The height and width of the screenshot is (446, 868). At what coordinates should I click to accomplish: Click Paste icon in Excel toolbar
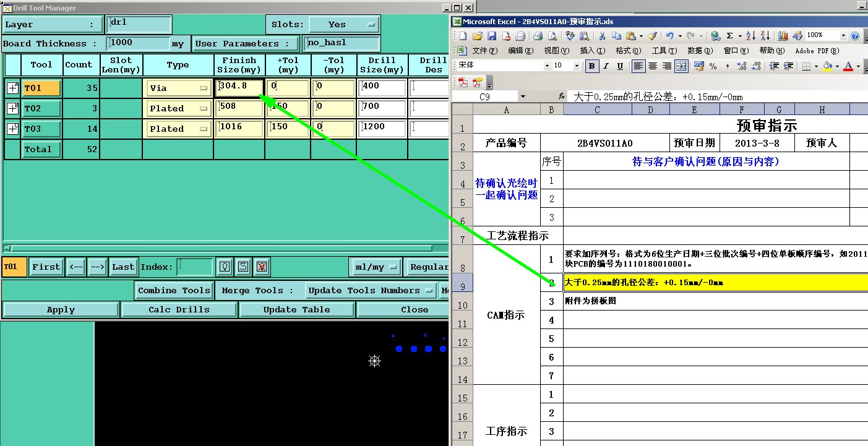point(631,36)
